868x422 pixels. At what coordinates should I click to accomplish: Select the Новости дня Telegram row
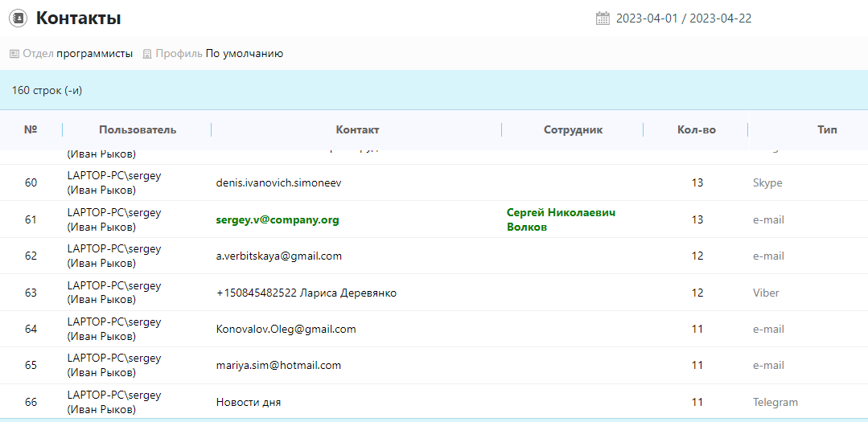click(249, 402)
